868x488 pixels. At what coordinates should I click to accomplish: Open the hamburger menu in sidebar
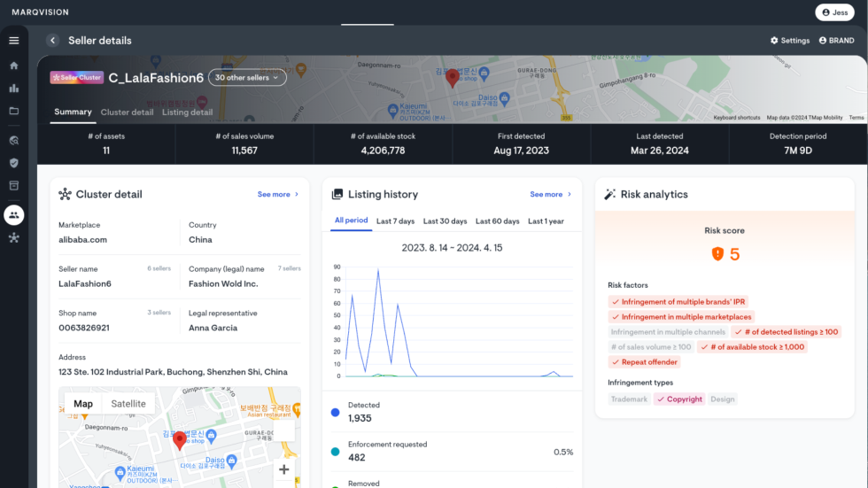pyautogui.click(x=13, y=41)
